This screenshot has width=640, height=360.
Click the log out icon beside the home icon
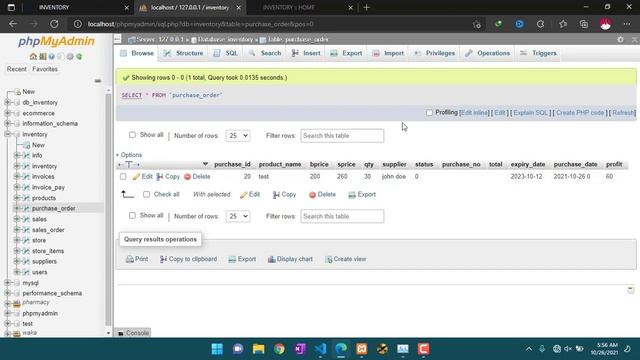(x=42, y=56)
